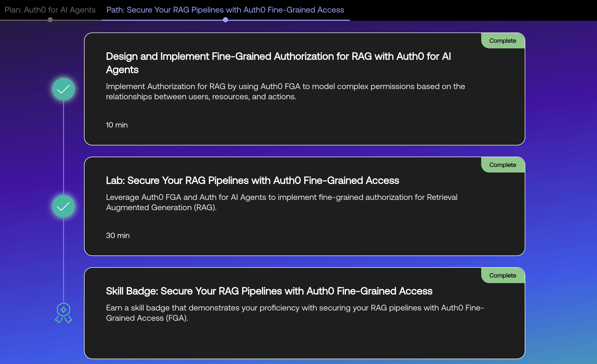Click the '10 min' duration text

point(117,125)
